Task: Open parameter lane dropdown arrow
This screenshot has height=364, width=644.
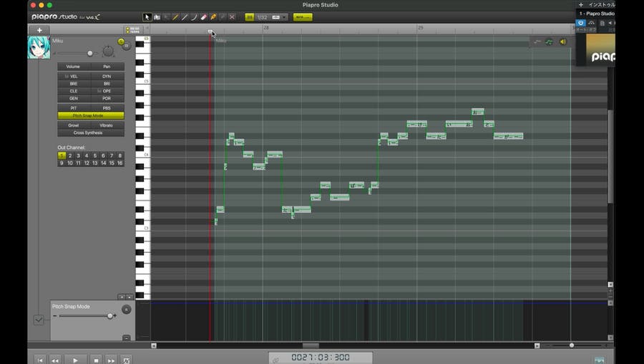Action: (x=130, y=297)
